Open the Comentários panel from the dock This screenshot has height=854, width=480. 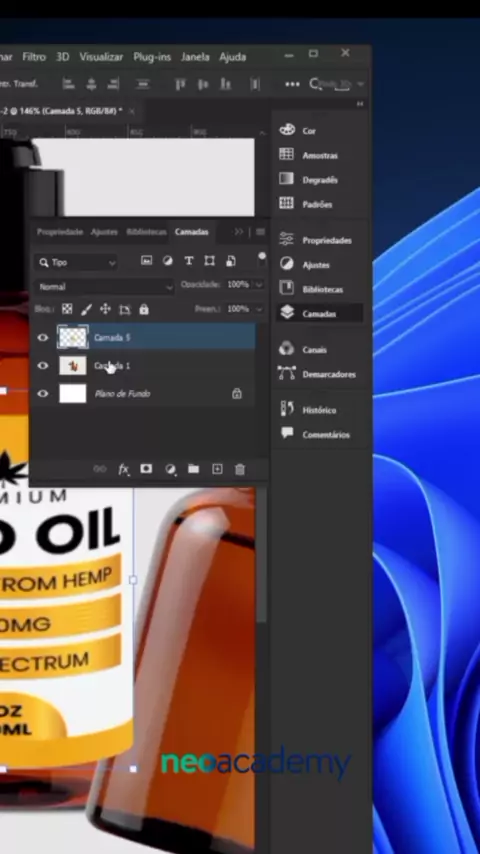[314, 434]
